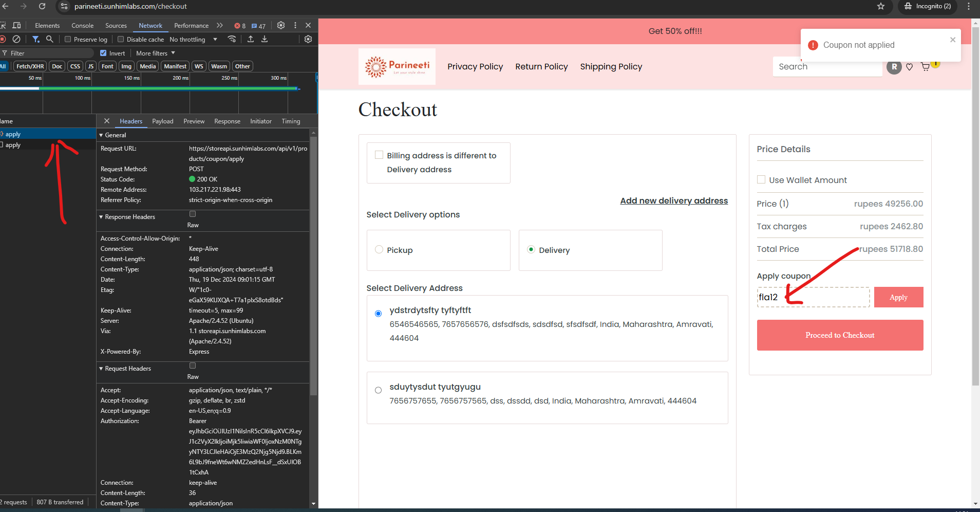This screenshot has height=512, width=980.
Task: Bookmark this page with star icon
Action: [881, 6]
